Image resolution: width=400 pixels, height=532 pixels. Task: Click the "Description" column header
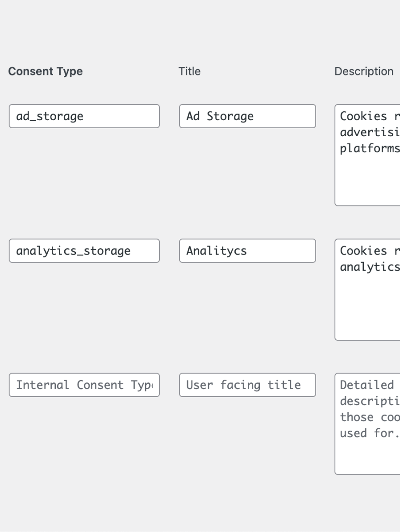364,71
